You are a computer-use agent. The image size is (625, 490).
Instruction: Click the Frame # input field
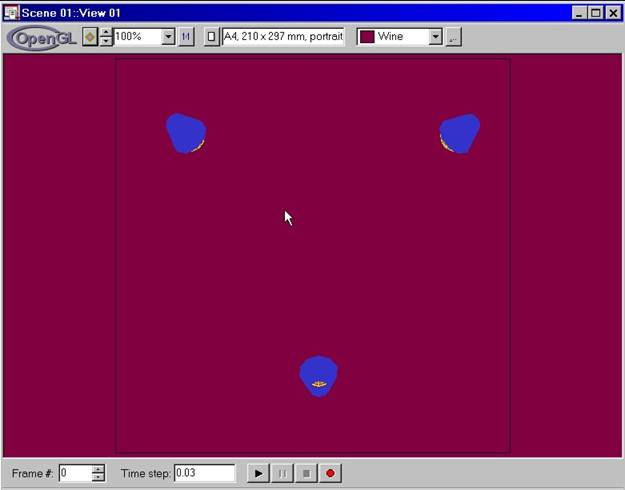pos(74,473)
